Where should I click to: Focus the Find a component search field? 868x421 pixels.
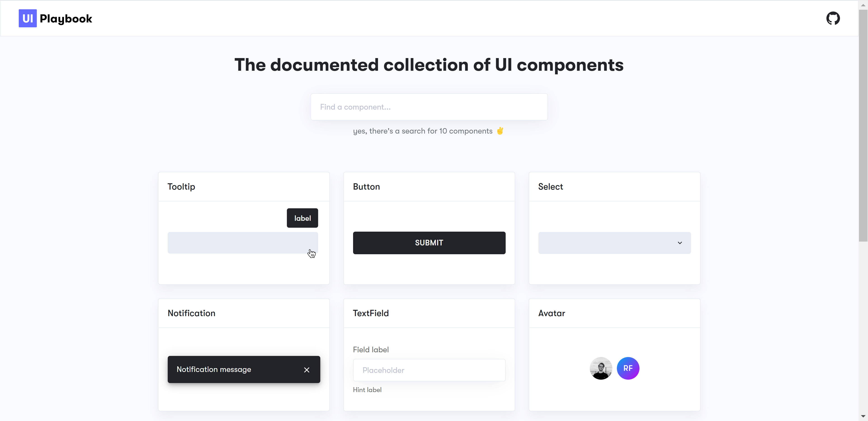point(429,107)
